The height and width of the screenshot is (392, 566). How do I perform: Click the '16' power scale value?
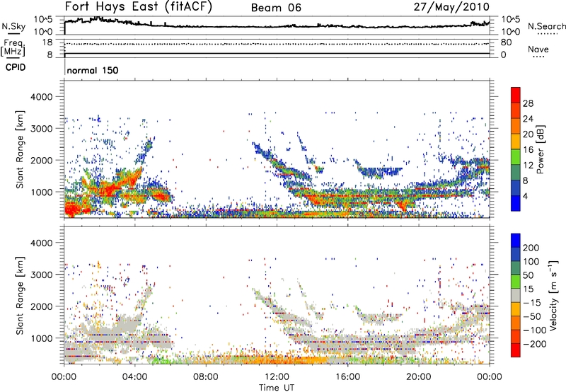point(528,150)
